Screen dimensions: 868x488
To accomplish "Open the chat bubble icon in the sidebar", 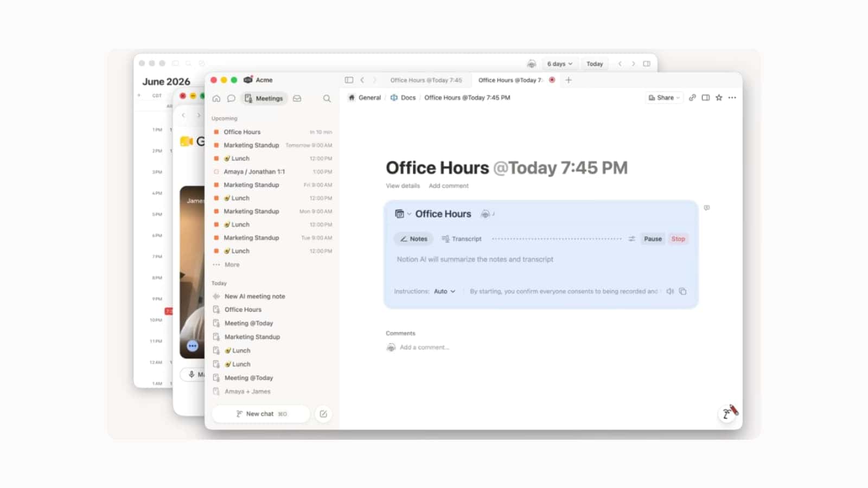I will (x=231, y=99).
